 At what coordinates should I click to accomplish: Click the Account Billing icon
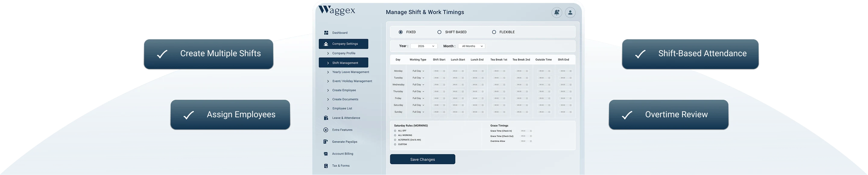326,154
